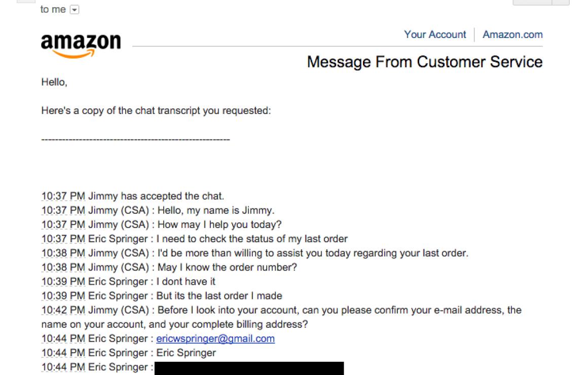588x375 pixels.
Task: Click the 10:38 PM timestamp before "I'd be more than willing"
Action: pos(63,253)
